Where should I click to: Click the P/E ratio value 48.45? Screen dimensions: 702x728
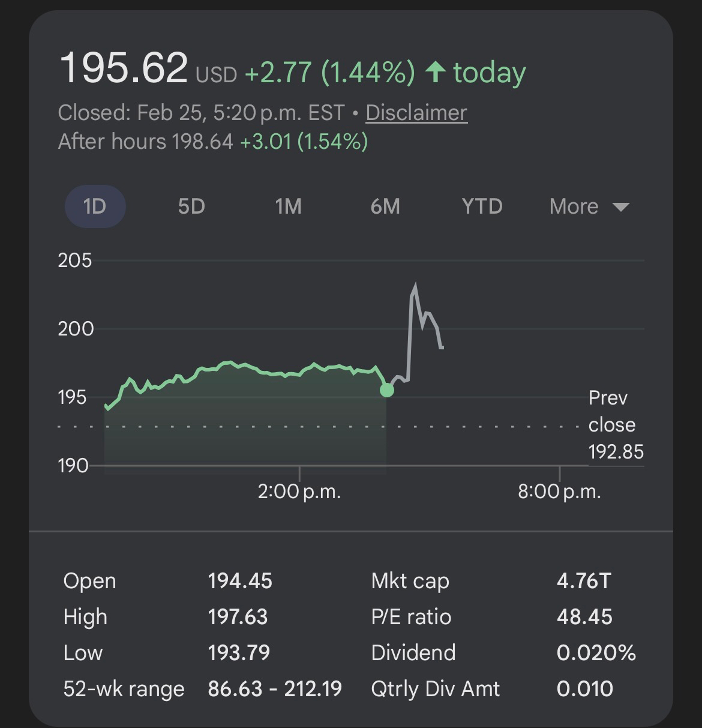pyautogui.click(x=584, y=617)
